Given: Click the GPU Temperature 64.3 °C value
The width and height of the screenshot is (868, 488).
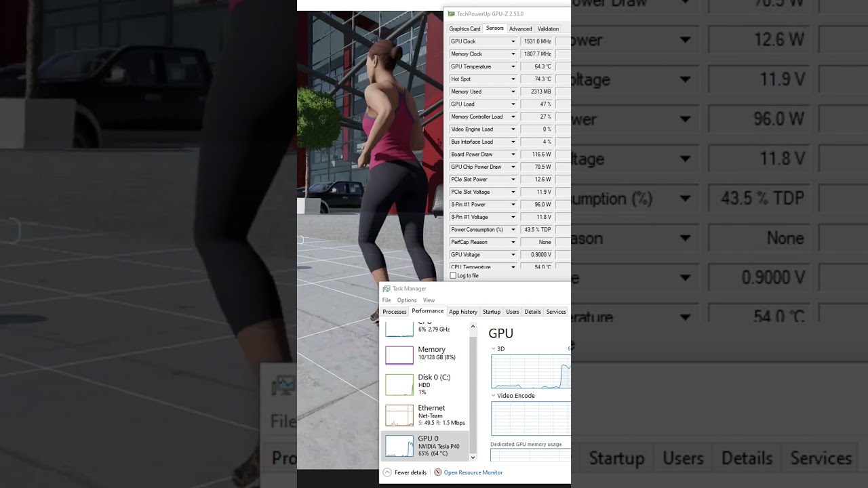Looking at the screenshot, I should (537, 66).
